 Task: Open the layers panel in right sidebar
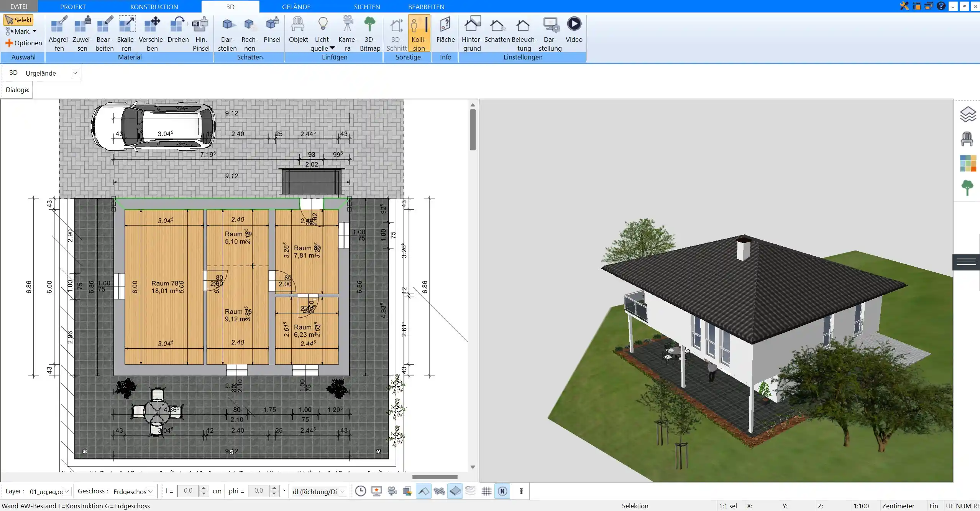tap(967, 114)
